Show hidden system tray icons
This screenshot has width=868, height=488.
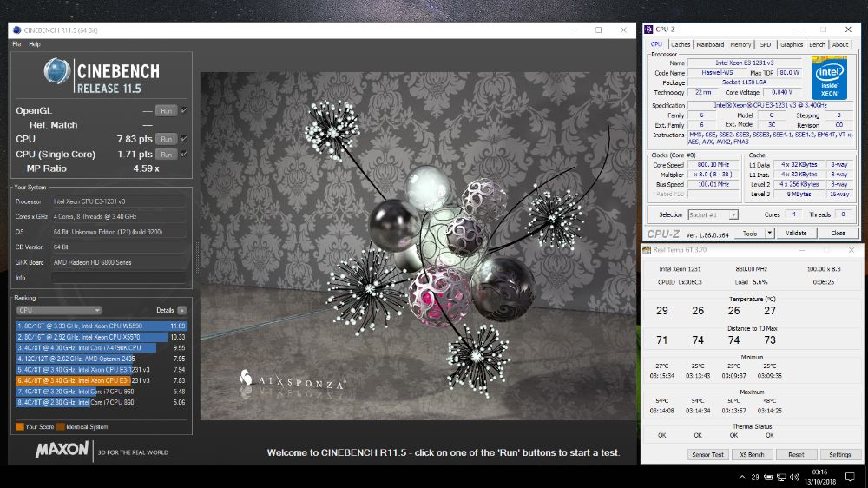coord(742,477)
